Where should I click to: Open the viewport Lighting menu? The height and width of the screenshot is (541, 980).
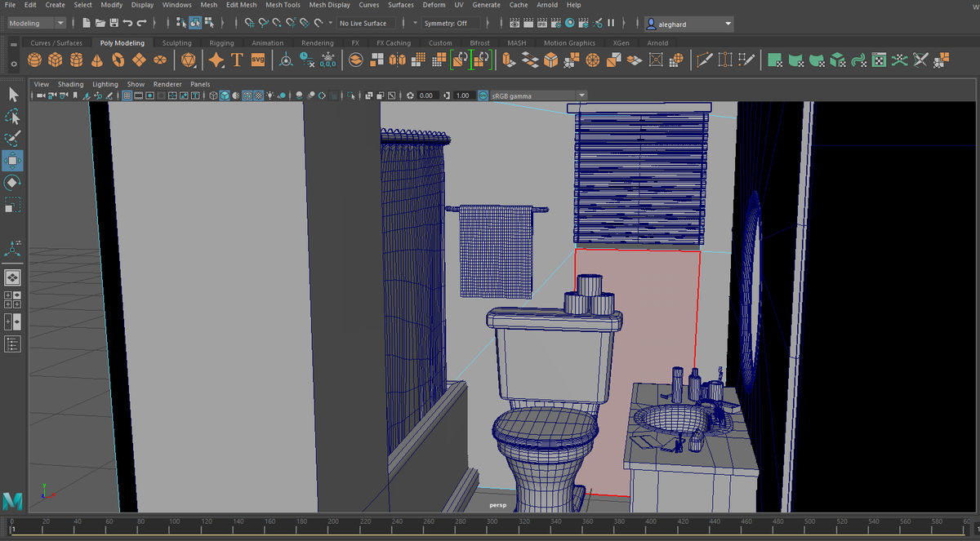pos(105,84)
